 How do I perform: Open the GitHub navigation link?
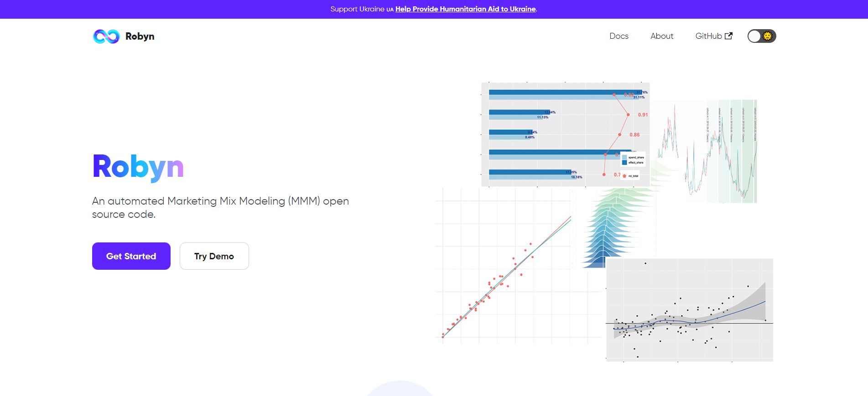714,36
